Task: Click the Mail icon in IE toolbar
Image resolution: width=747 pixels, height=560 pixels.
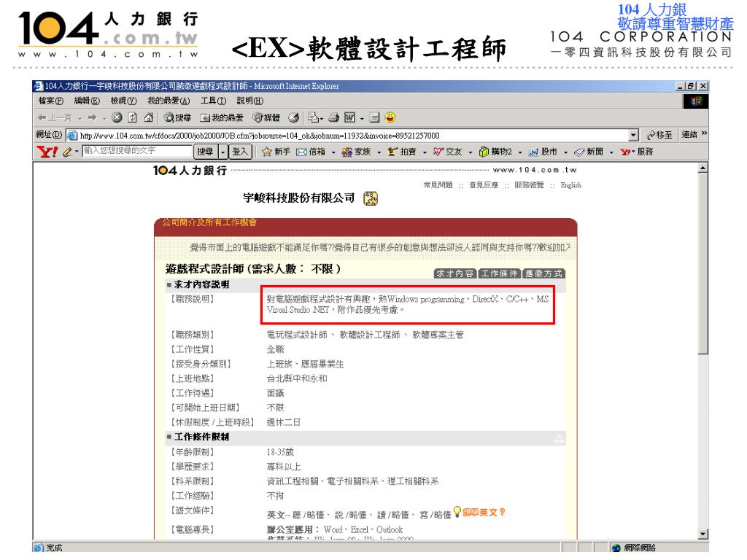Action: (x=313, y=117)
